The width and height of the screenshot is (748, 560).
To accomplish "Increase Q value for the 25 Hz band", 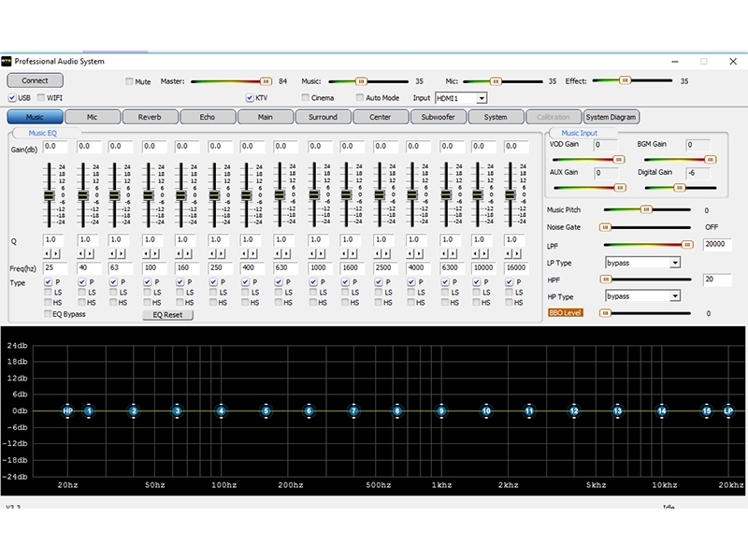I will (57, 253).
